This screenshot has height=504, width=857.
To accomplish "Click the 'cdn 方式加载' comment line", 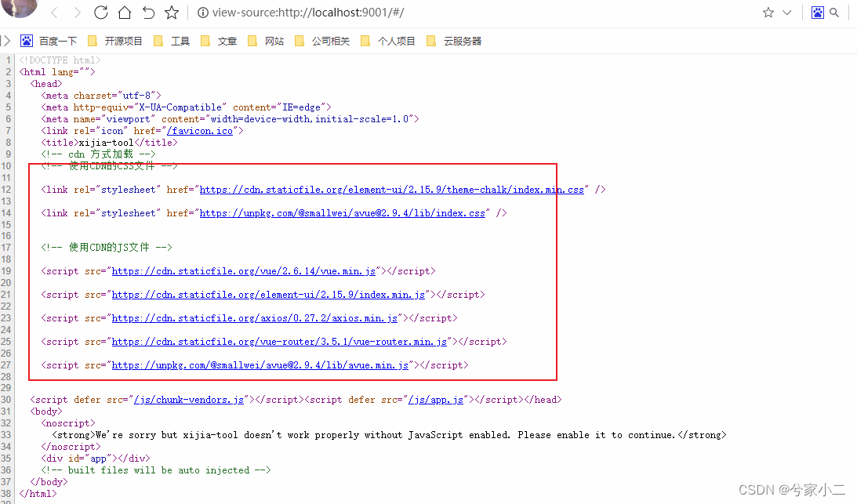I will pyautogui.click(x=98, y=154).
